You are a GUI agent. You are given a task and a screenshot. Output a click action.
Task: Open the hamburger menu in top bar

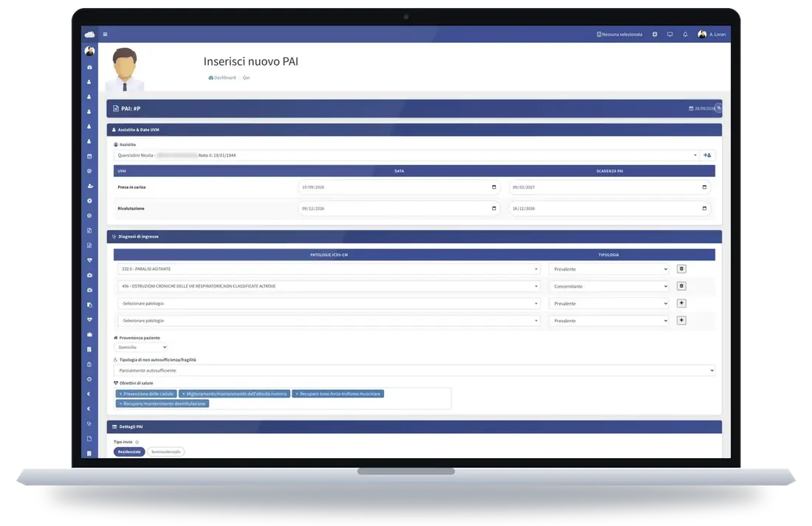pos(105,35)
